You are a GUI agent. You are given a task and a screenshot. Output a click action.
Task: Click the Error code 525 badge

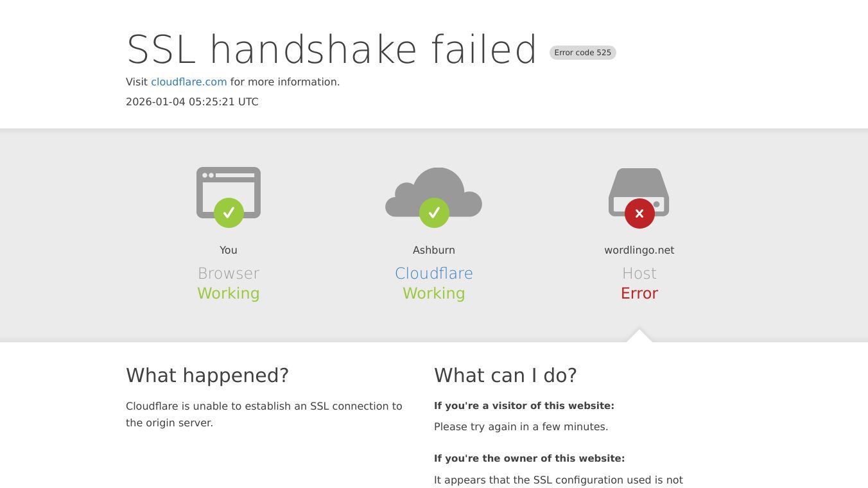click(582, 53)
